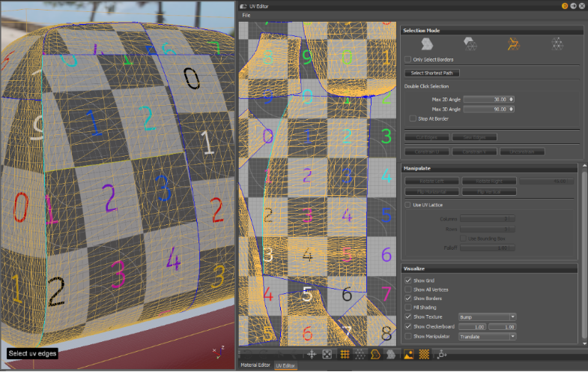The image size is (588, 372).
Task: Uncheck Show Checkerboard checkbox
Action: (x=408, y=326)
